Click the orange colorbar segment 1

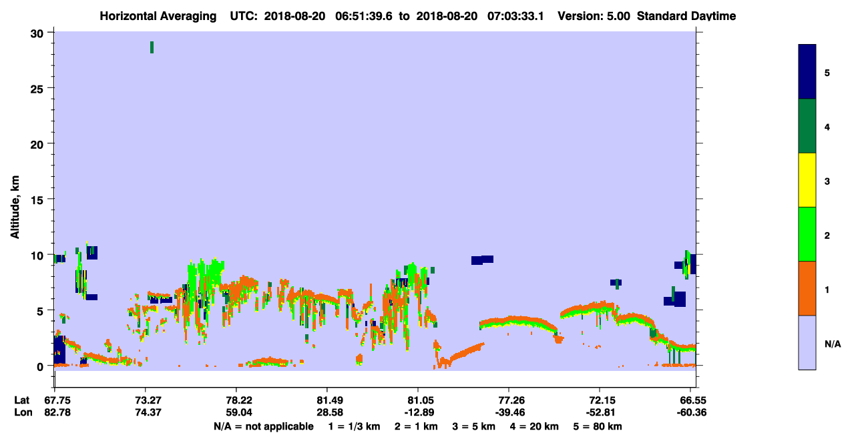coord(807,288)
